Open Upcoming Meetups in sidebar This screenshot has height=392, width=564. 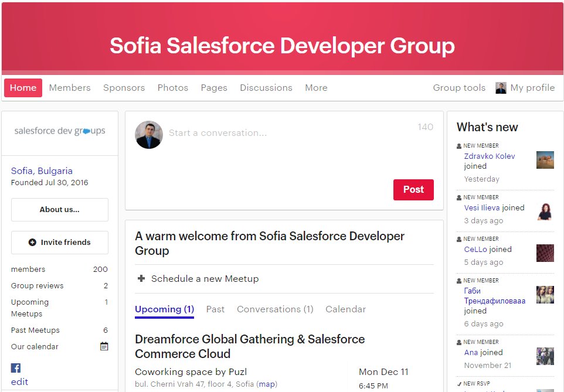tap(59, 308)
